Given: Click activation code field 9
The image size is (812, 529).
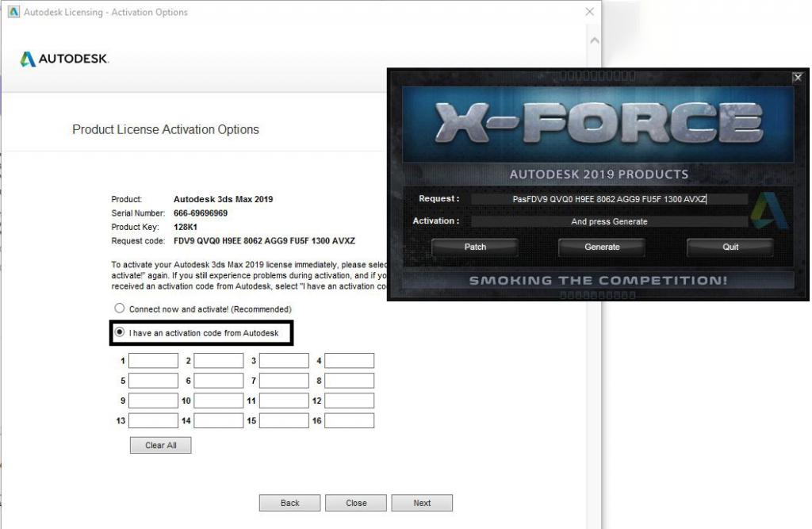Looking at the screenshot, I should coord(153,401).
